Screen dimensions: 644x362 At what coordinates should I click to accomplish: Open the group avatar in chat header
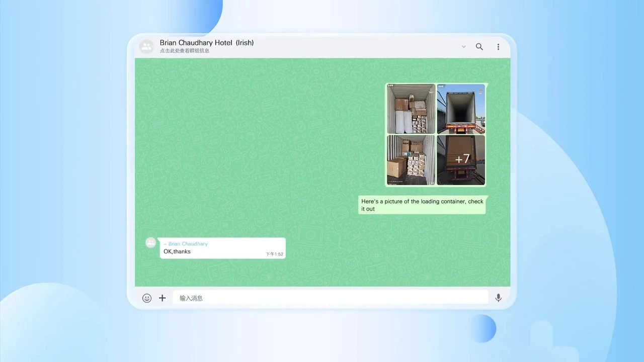(146, 47)
